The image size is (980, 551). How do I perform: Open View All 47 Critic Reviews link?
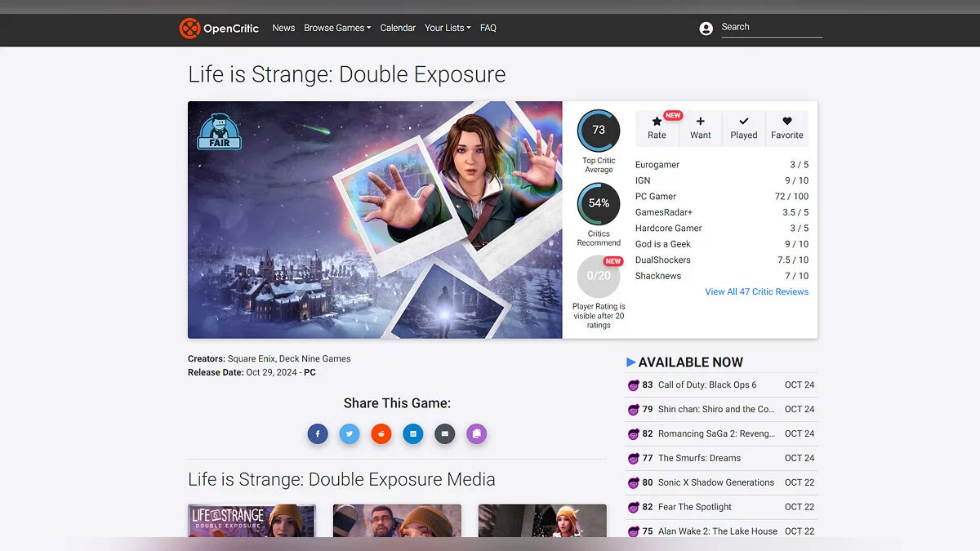pyautogui.click(x=757, y=291)
